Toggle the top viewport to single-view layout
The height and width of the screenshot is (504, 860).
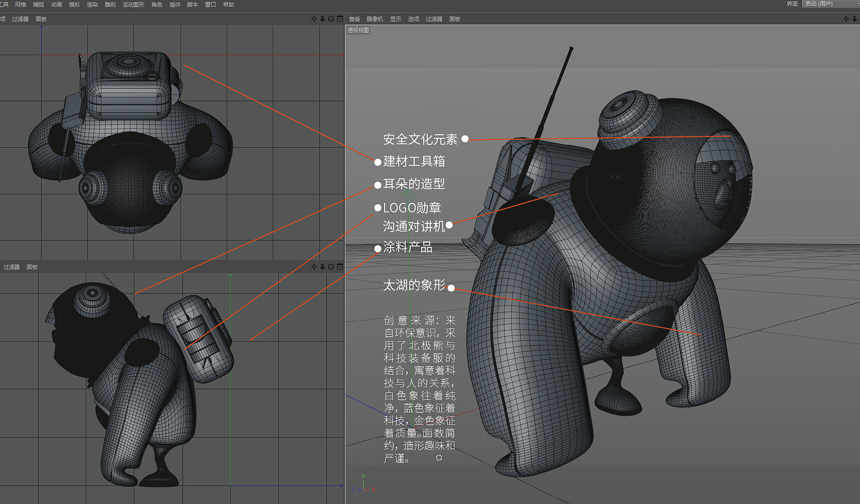[340, 19]
